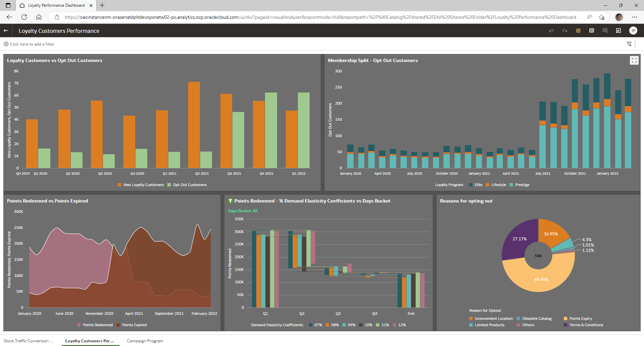The height and width of the screenshot is (346, 644).
Task: Select the Loyalty Customers Per... tab label
Action: 90,341
